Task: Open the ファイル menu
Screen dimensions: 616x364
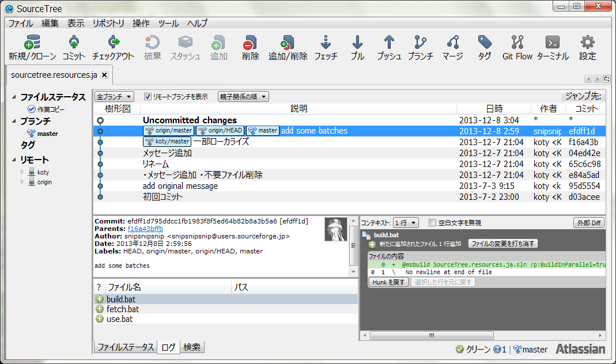Action: click(21, 24)
